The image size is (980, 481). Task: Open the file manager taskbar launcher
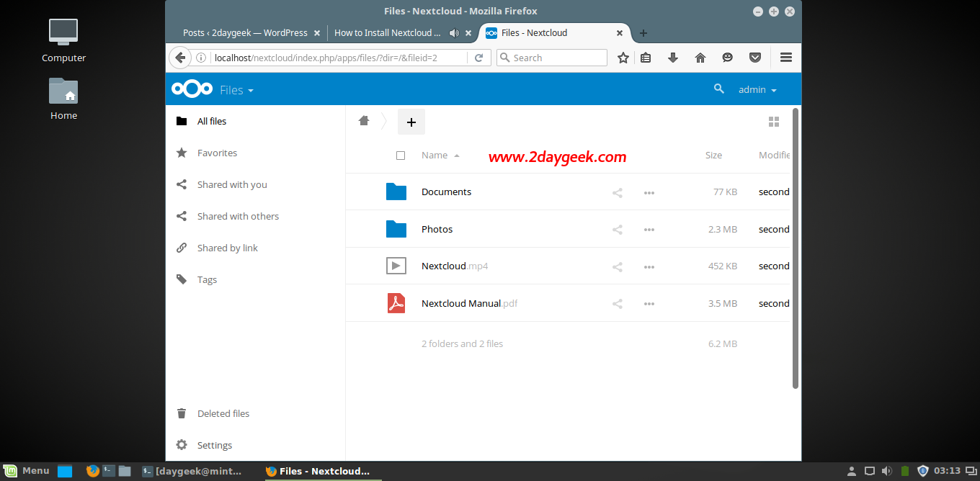pos(125,471)
